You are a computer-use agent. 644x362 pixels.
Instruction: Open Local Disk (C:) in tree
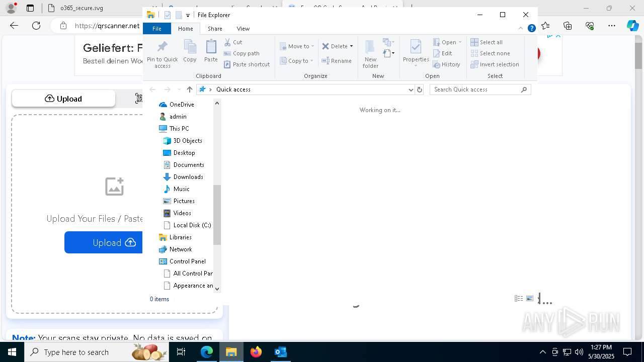[187, 225]
